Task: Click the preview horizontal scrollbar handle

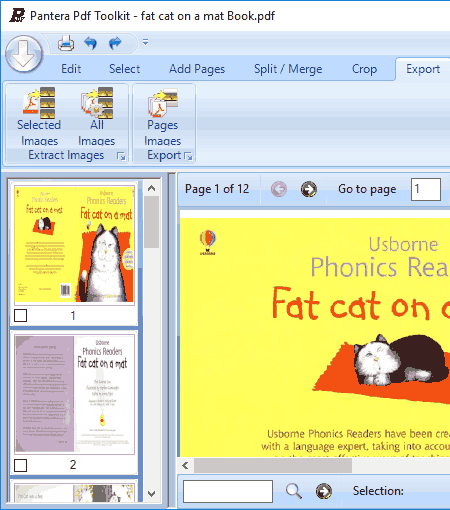Action: tap(273, 465)
